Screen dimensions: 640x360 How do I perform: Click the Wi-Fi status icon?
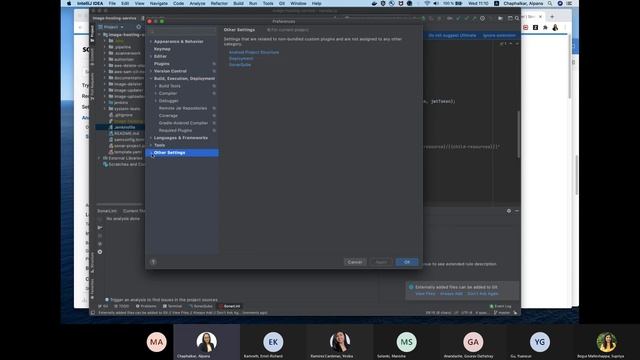point(427,3)
